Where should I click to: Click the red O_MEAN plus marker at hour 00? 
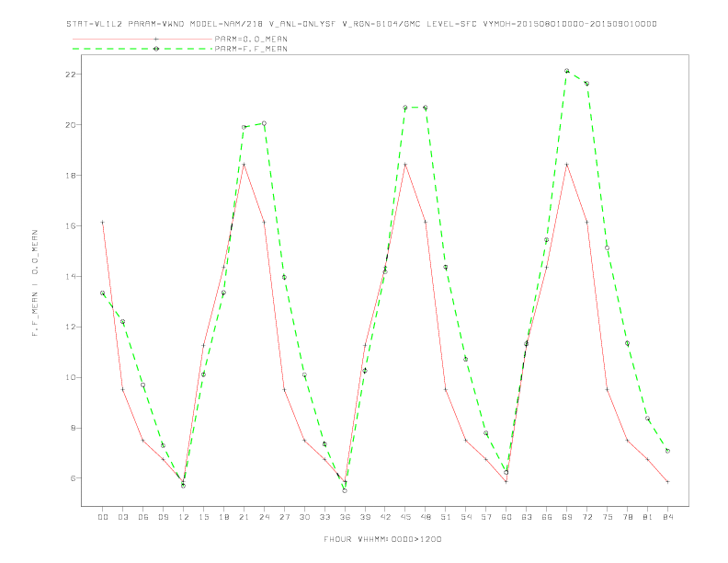point(103,223)
